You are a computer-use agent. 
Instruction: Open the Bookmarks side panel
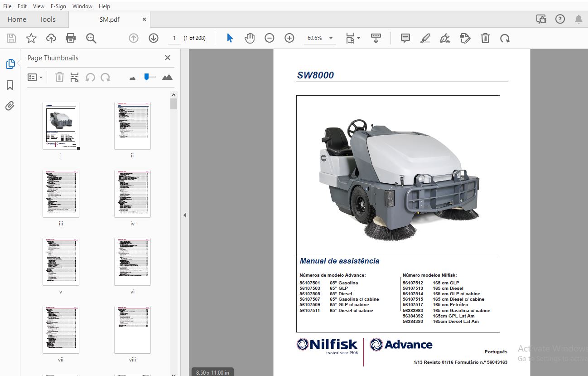tap(10, 85)
